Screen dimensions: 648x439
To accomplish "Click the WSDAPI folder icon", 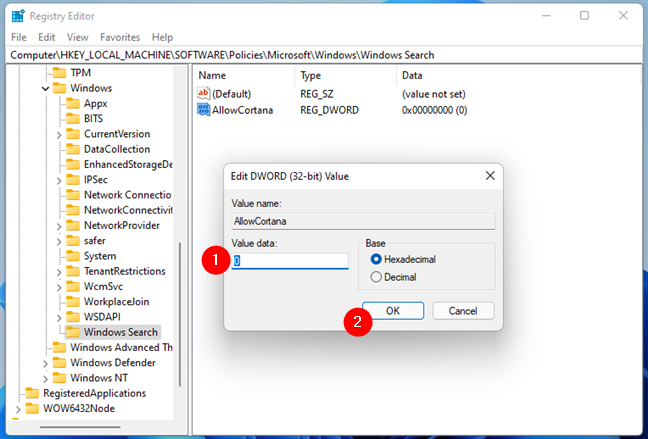I will coord(73,317).
